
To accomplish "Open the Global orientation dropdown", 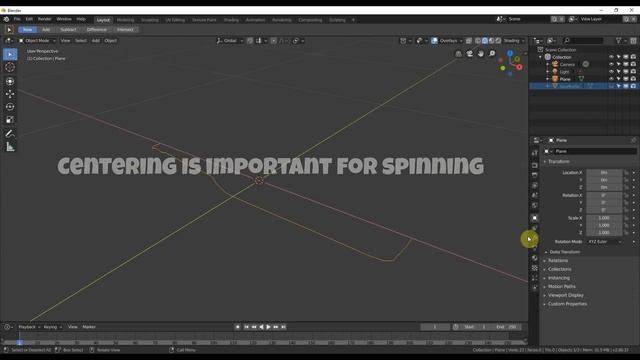I will click(x=230, y=41).
